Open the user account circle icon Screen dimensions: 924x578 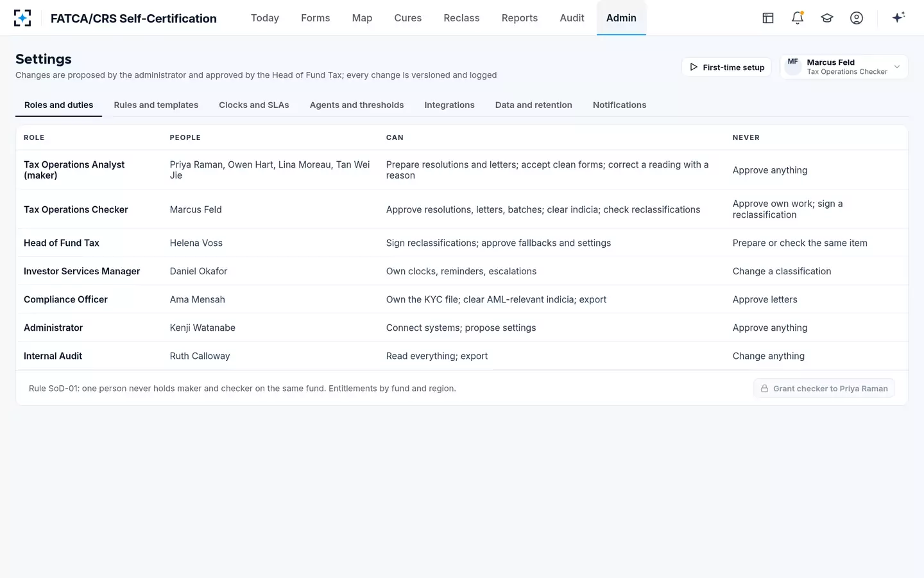coord(857,18)
